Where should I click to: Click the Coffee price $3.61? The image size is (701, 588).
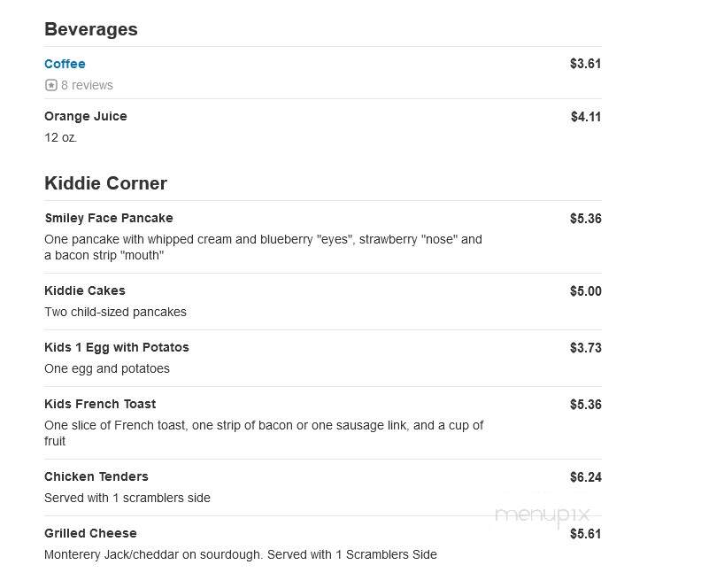click(x=585, y=64)
